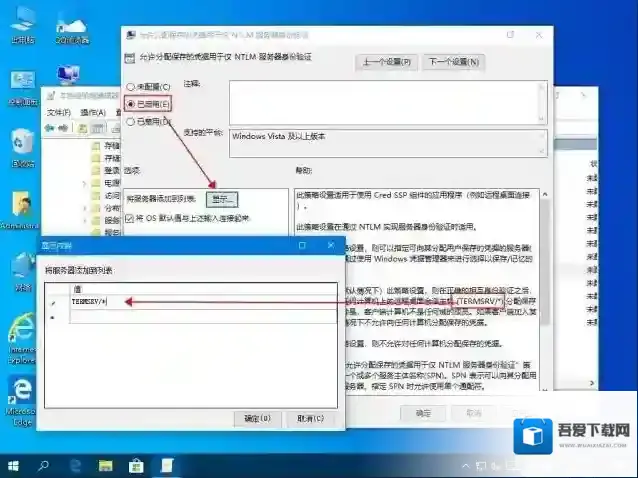Image resolution: width=638 pixels, height=478 pixels.
Task: Open the Windows Start menu
Action: click(x=13, y=466)
